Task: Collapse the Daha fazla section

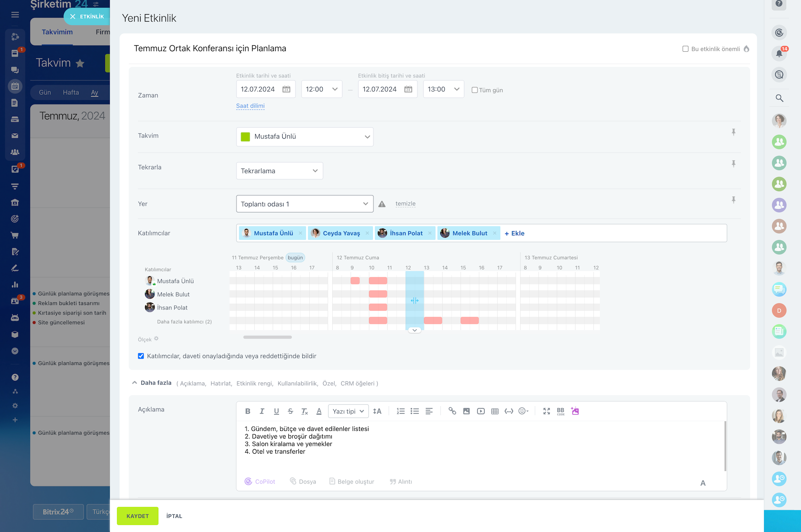Action: tap(152, 383)
